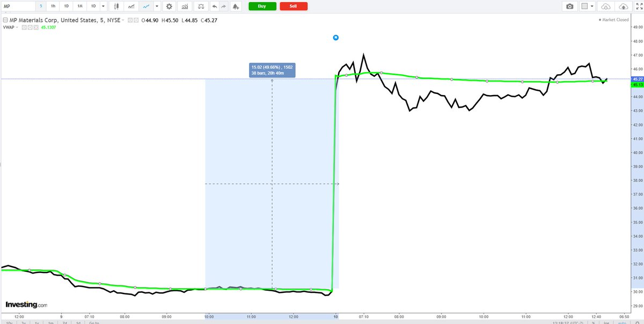Image resolution: width=644 pixels, height=324 pixels.
Task: Click the MP symbol search field
Action: (18, 6)
